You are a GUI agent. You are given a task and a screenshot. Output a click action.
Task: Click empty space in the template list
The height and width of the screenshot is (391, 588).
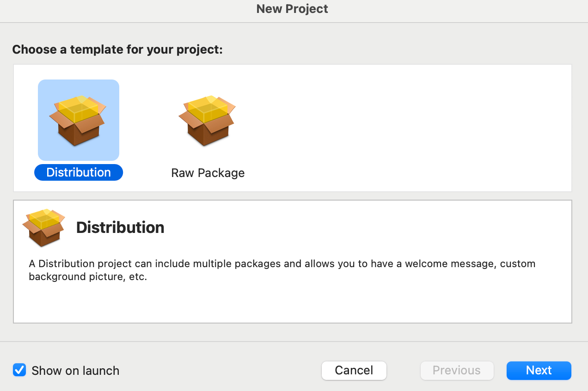coord(407,129)
